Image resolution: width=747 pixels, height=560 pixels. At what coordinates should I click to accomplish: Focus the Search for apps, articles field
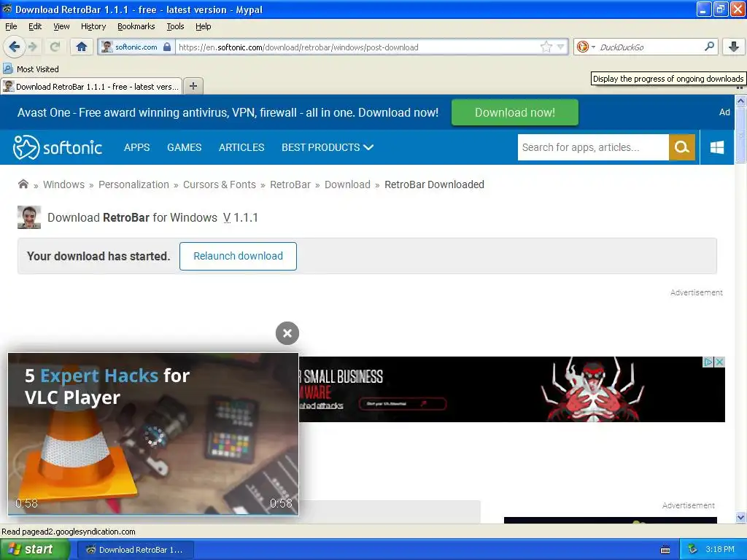coord(593,147)
